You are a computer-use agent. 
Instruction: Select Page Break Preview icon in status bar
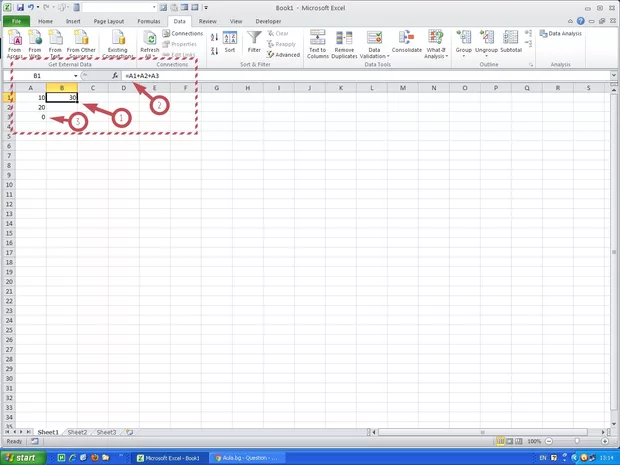518,441
